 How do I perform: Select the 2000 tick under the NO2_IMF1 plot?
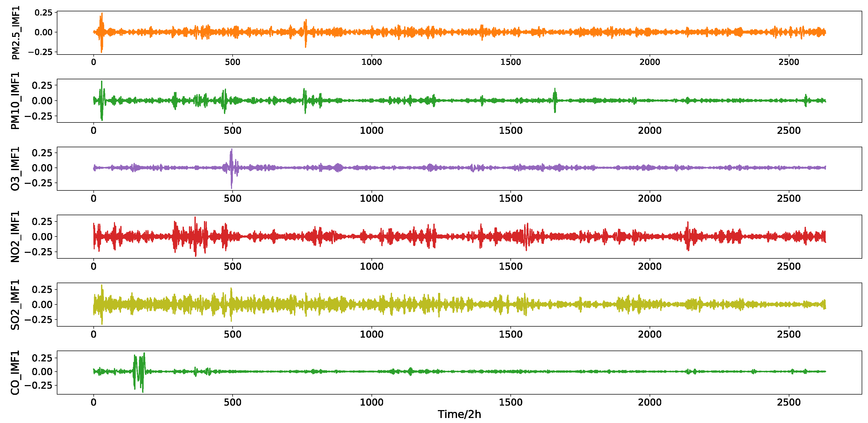[x=650, y=267]
